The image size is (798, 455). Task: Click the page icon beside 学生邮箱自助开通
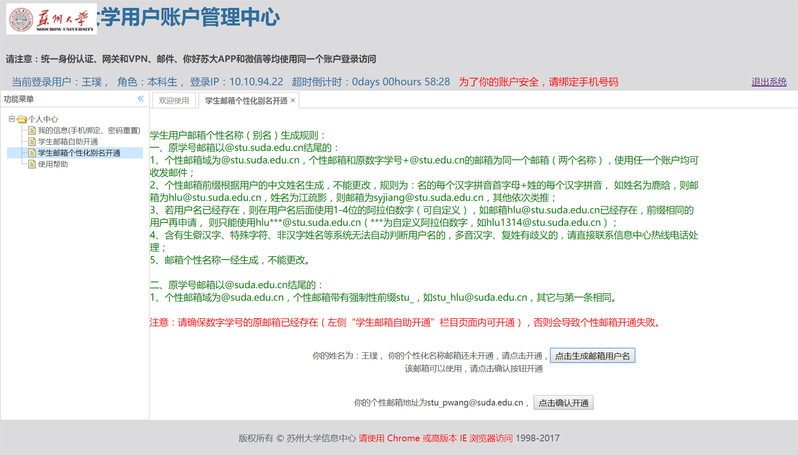tap(32, 142)
